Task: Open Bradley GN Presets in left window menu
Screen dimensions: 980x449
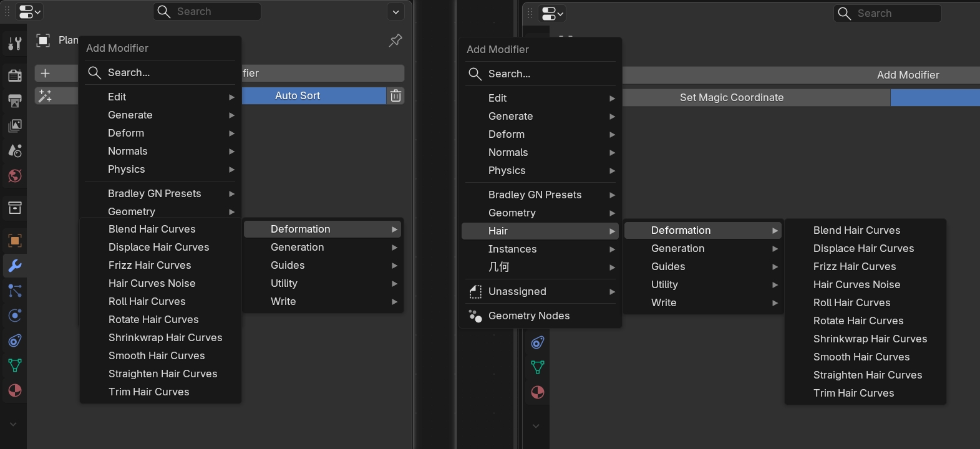Action: click(161, 193)
